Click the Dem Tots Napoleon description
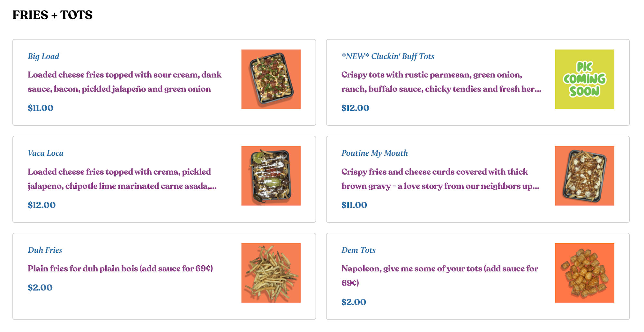The height and width of the screenshot is (332, 644). pyautogui.click(x=439, y=276)
